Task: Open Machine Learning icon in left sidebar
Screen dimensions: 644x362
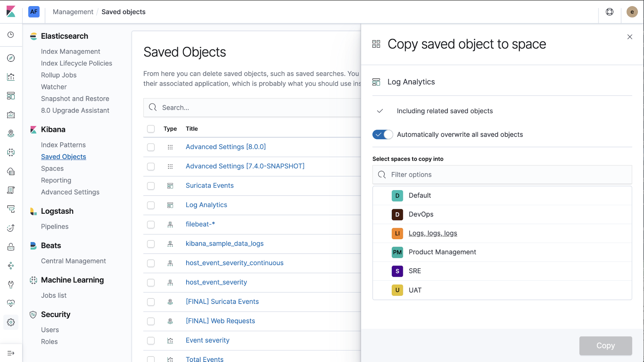Action: coord(11,152)
